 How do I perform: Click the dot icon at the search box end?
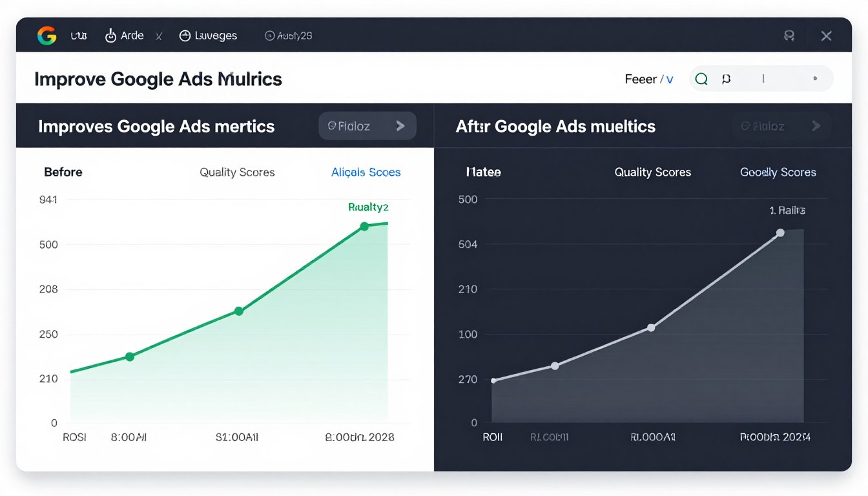815,79
